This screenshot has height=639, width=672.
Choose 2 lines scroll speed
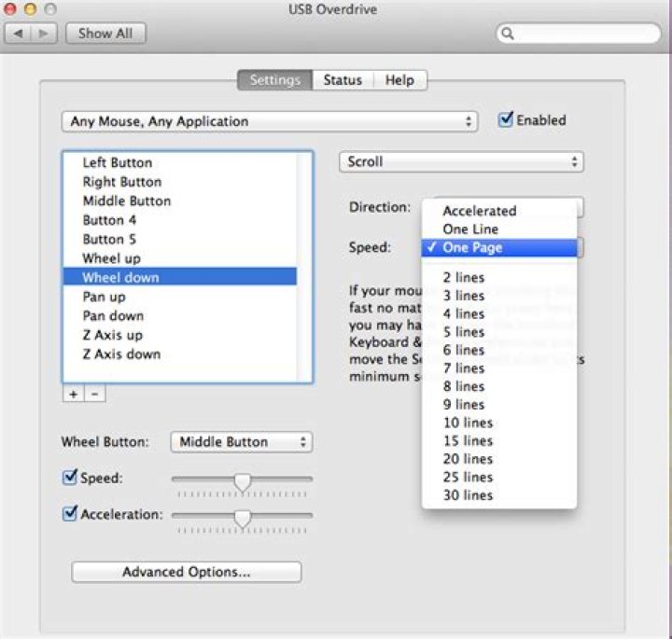[x=499, y=278]
